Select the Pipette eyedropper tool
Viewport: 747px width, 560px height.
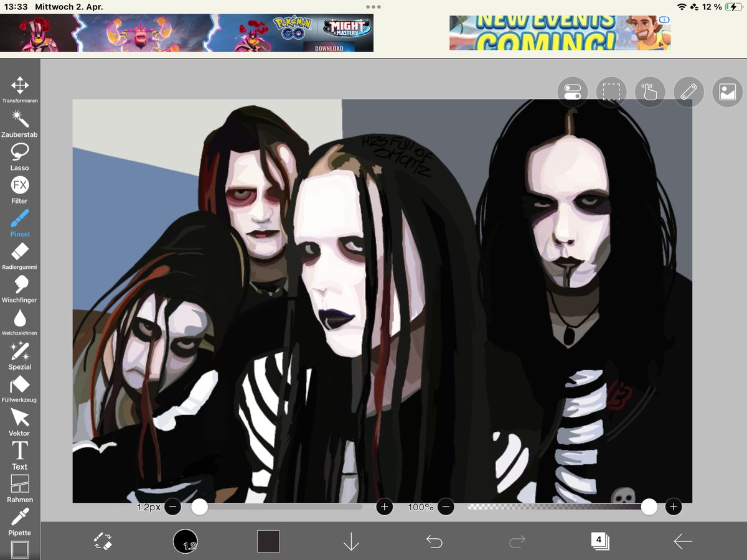tap(20, 521)
